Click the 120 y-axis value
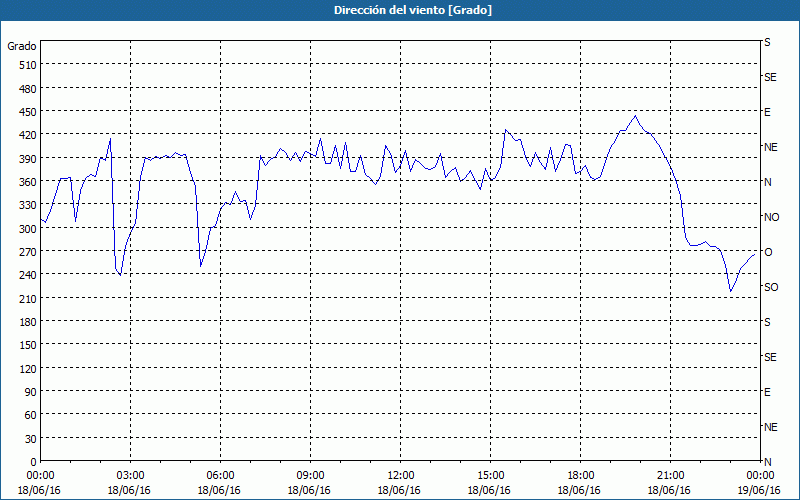The height and width of the screenshot is (500, 800). pyautogui.click(x=29, y=369)
